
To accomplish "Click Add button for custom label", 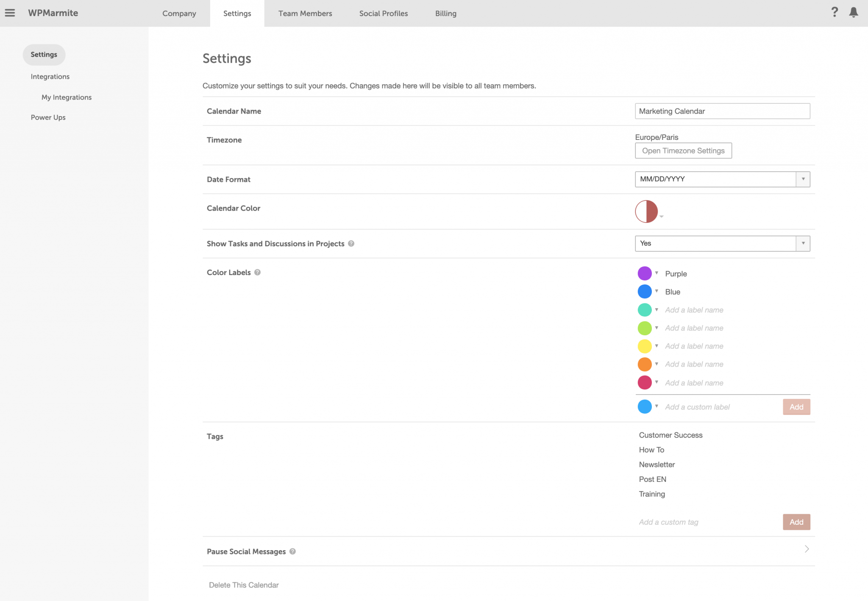I will 796,407.
